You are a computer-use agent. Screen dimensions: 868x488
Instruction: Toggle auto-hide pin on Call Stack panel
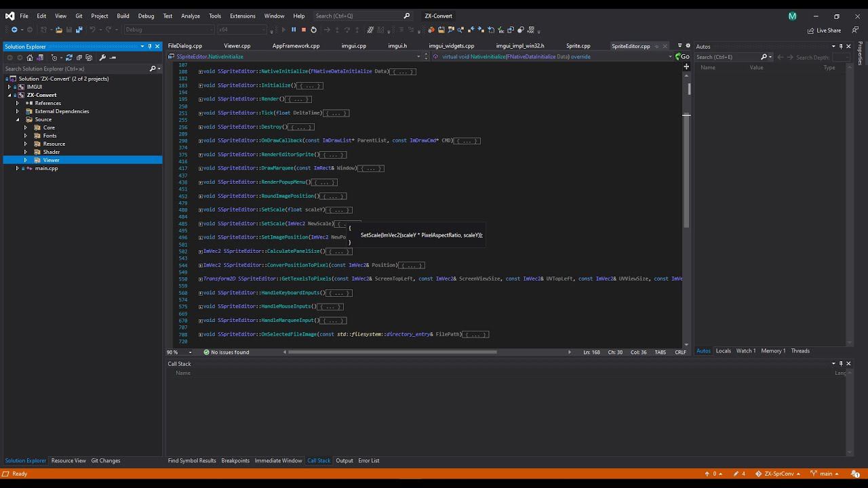[x=841, y=363]
